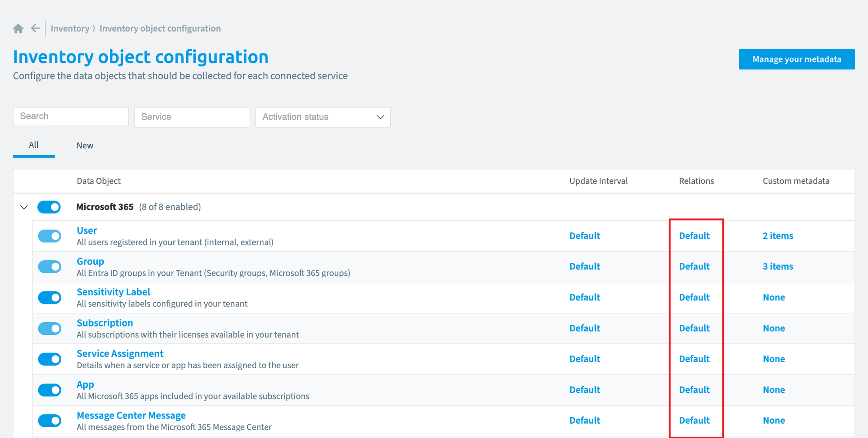Viewport: 868px width, 438px height.
Task: Click the Inventory object configuration breadcrumb
Action: pos(160,29)
